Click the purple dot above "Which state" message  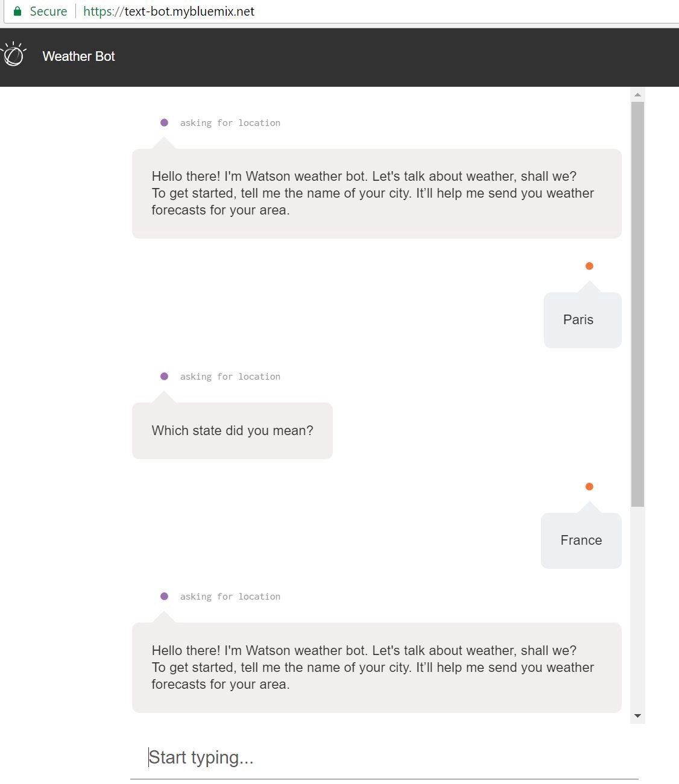click(x=164, y=377)
